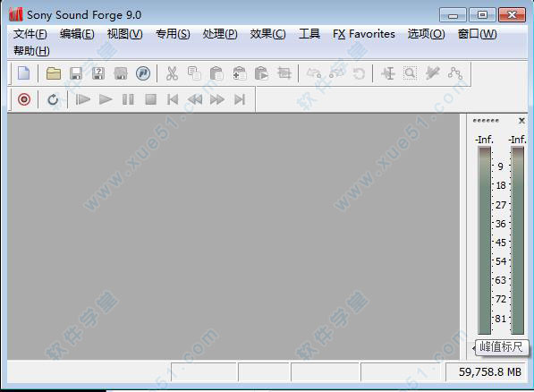Click the Play button
The image size is (534, 392).
tap(106, 99)
